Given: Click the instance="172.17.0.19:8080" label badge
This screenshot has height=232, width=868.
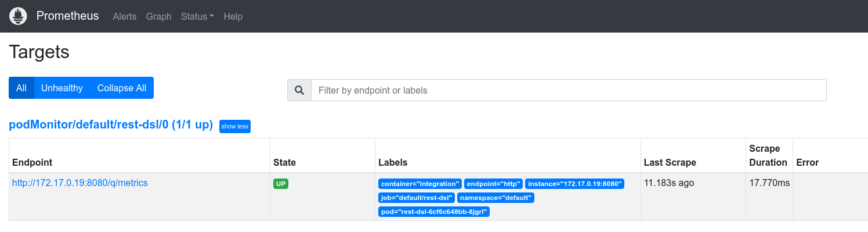Looking at the screenshot, I should tap(575, 184).
